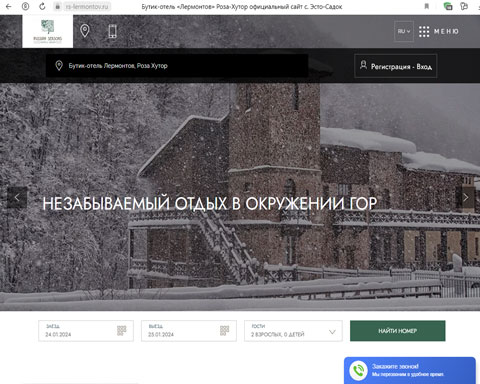The width and height of the screenshot is (480, 384).
Task: Select the rs-lermontov.ru address text
Action: tap(87, 7)
